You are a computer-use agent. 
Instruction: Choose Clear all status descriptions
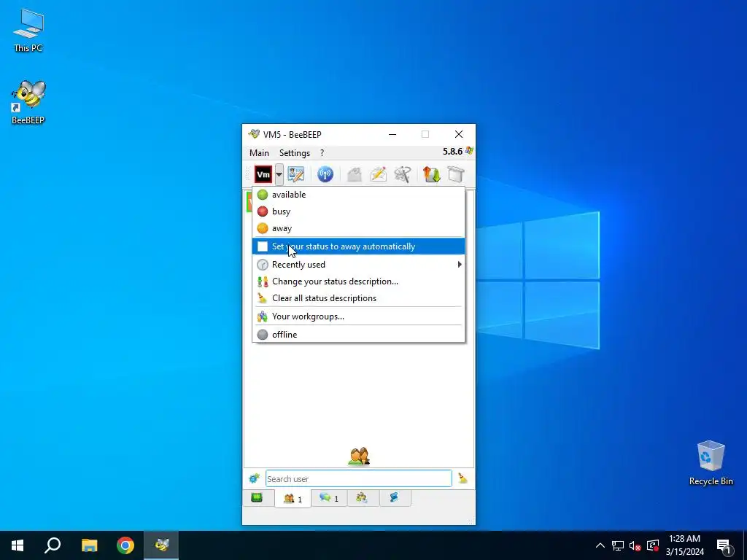tap(358, 298)
